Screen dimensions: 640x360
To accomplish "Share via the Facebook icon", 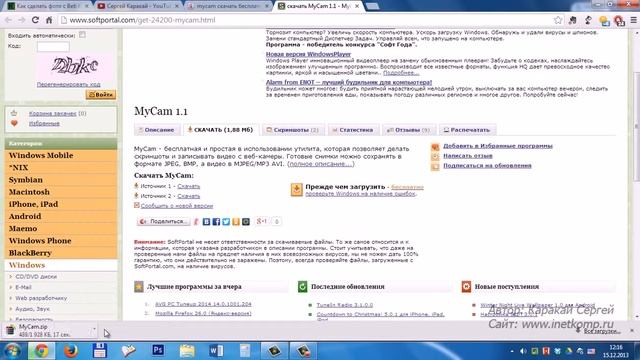I will click(216, 221).
